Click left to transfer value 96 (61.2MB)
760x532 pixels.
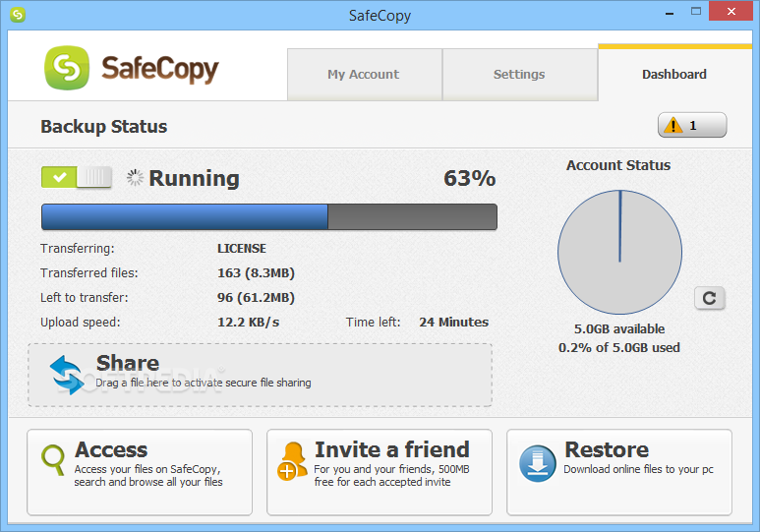(256, 297)
